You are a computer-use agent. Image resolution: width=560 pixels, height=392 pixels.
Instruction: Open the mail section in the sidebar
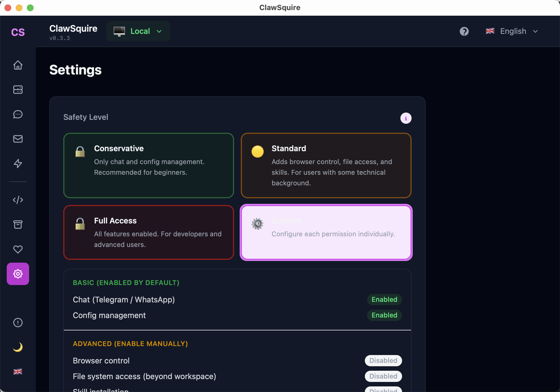pos(18,139)
